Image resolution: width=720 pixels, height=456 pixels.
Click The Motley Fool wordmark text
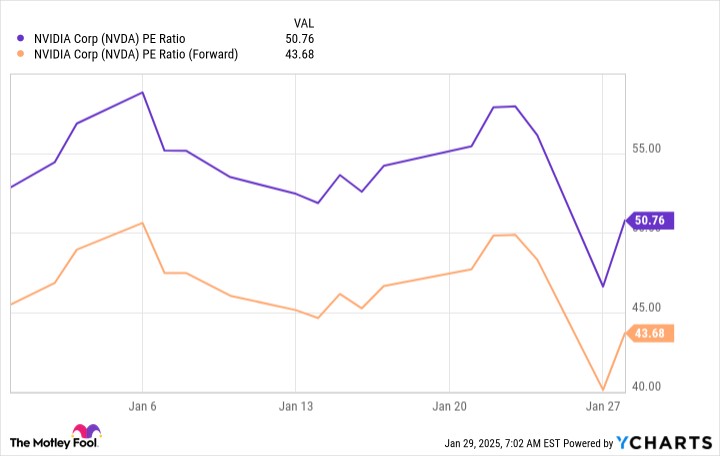point(54,443)
